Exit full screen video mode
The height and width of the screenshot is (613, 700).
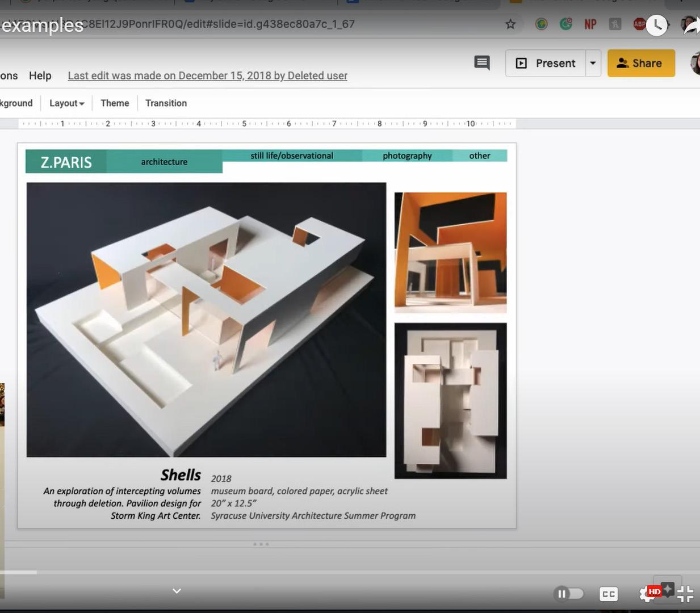[x=685, y=594]
